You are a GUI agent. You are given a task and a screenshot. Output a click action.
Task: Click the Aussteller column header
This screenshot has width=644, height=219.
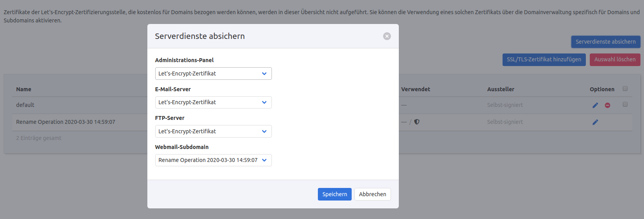click(501, 89)
